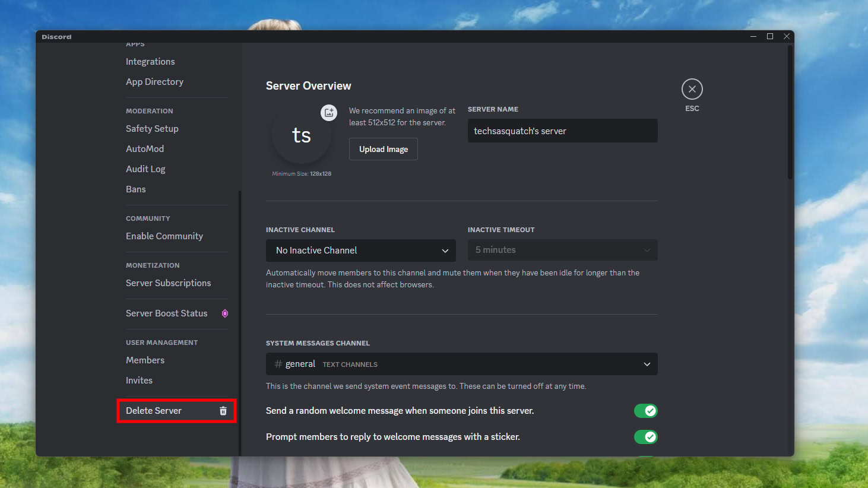This screenshot has height=488, width=868.
Task: Click the settings content scrollbar
Action: 790,113
